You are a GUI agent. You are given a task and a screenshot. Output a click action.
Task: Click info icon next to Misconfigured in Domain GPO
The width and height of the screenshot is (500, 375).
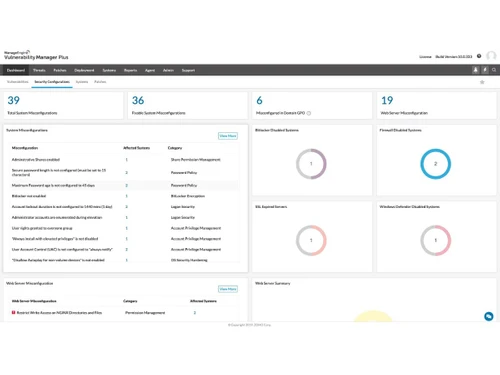[309, 113]
